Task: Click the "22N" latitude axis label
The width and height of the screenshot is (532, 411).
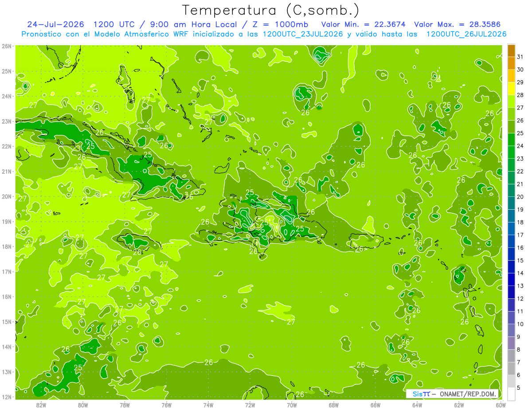Action: 7,146
